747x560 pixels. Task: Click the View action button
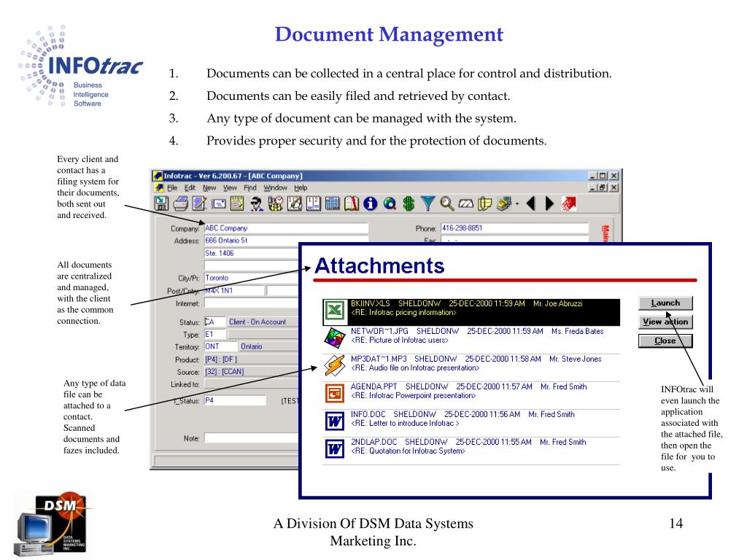tap(665, 322)
